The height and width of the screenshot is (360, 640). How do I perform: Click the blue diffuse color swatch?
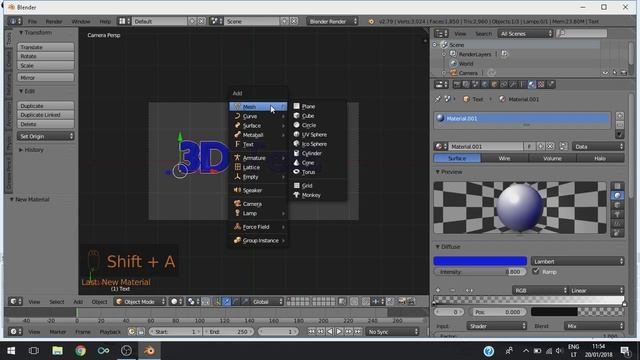480,261
